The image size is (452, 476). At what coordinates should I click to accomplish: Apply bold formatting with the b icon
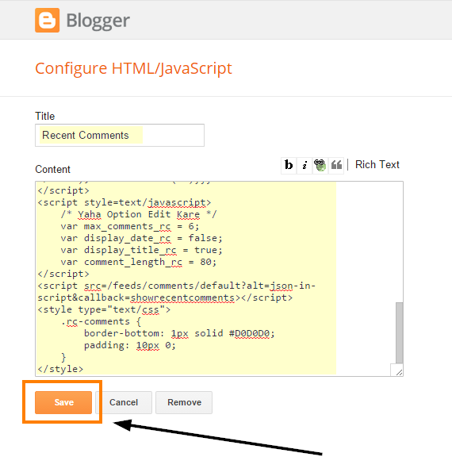[x=289, y=166]
